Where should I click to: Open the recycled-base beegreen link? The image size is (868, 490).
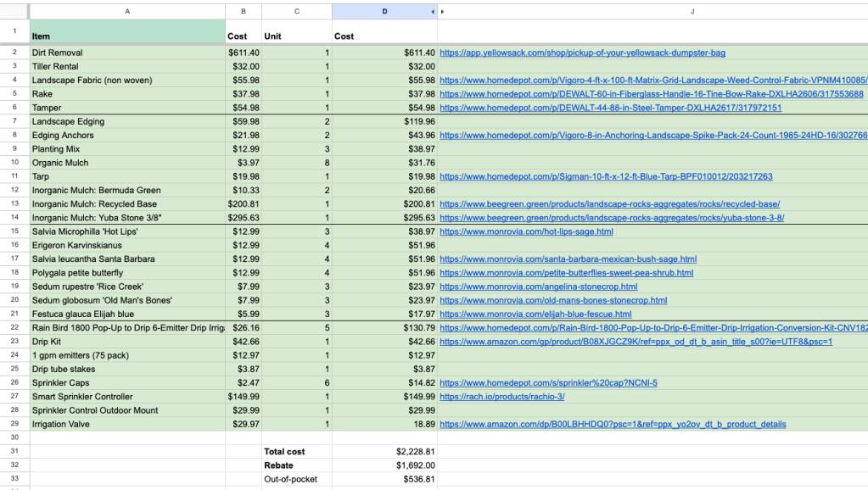(609, 204)
